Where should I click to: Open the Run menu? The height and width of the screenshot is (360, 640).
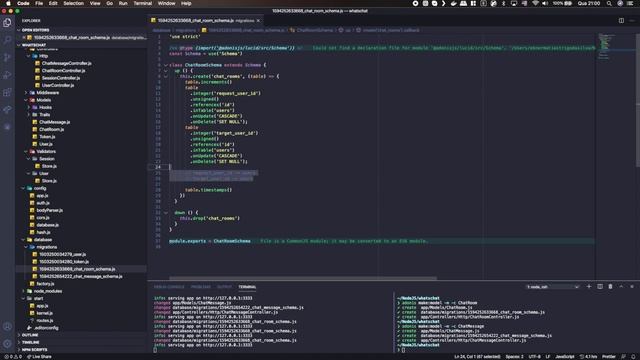123,3
